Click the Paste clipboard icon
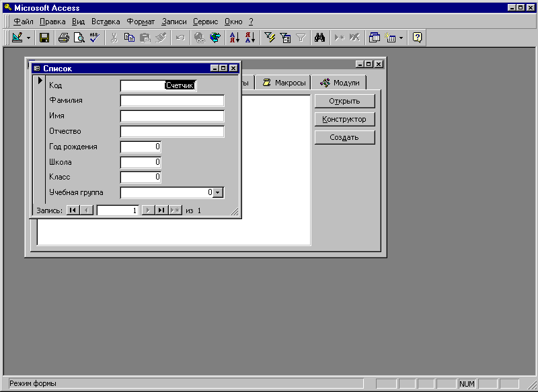Screen dimensions: 538x392 tap(145, 38)
